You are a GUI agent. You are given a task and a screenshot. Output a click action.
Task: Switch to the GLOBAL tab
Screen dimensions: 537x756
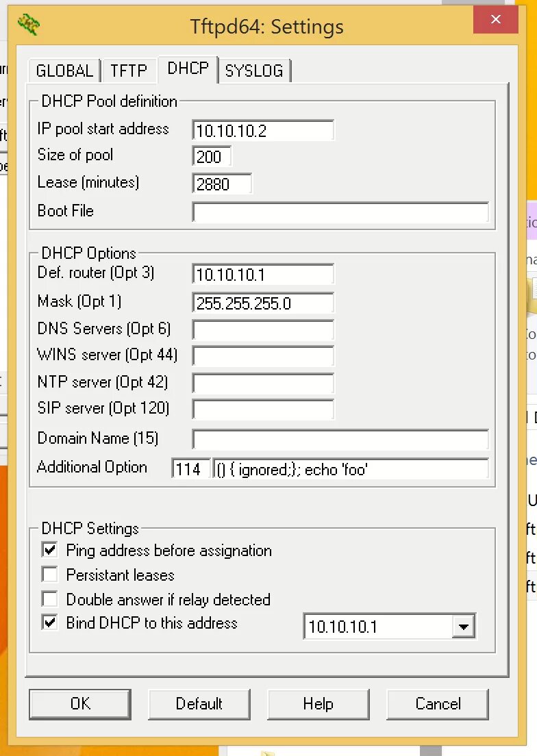[x=64, y=71]
